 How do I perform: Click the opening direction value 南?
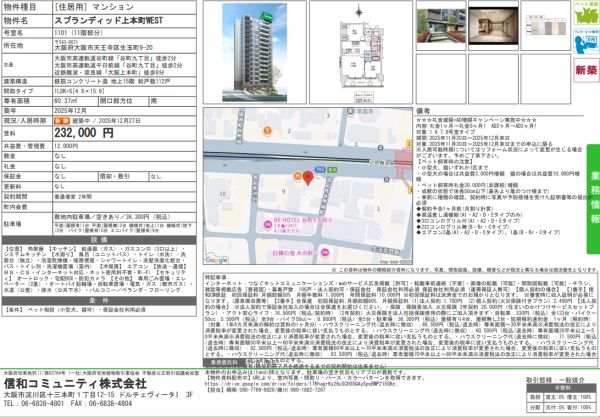[x=153, y=101]
